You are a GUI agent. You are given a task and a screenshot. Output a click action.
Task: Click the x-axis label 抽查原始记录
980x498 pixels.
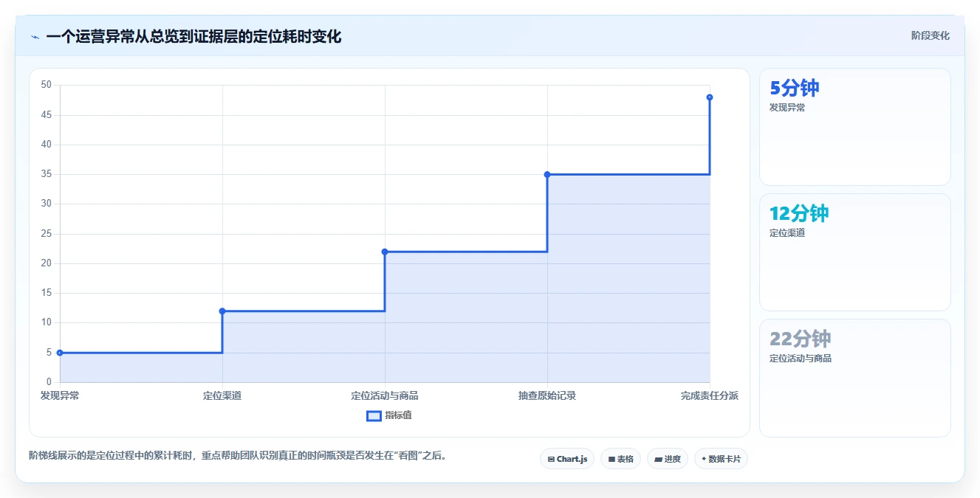point(547,395)
